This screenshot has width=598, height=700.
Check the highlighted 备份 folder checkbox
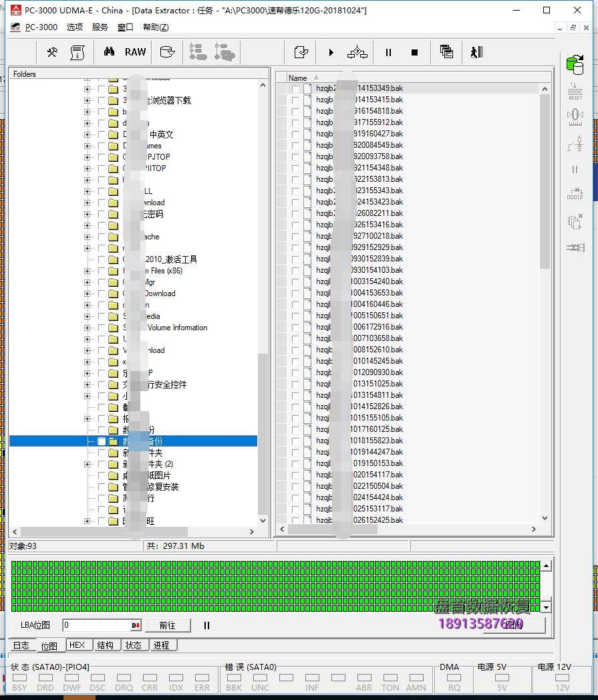pyautogui.click(x=102, y=441)
